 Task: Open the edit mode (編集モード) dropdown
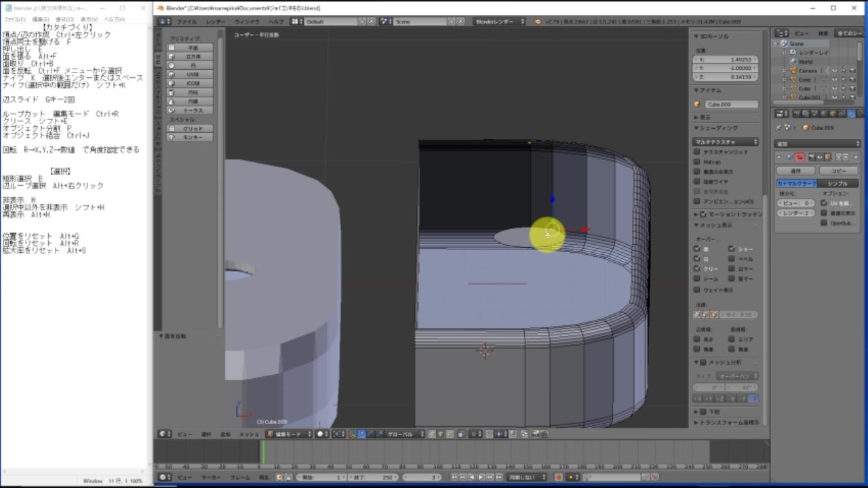(x=290, y=434)
